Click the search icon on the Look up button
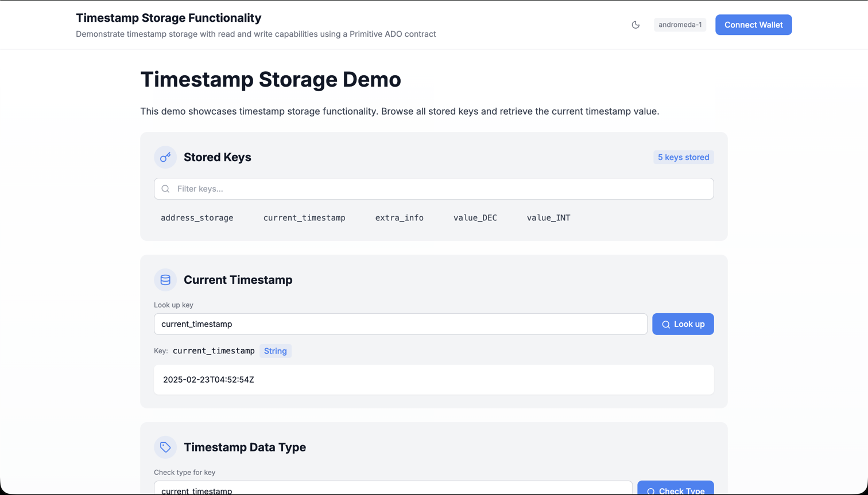868x495 pixels. [666, 324]
